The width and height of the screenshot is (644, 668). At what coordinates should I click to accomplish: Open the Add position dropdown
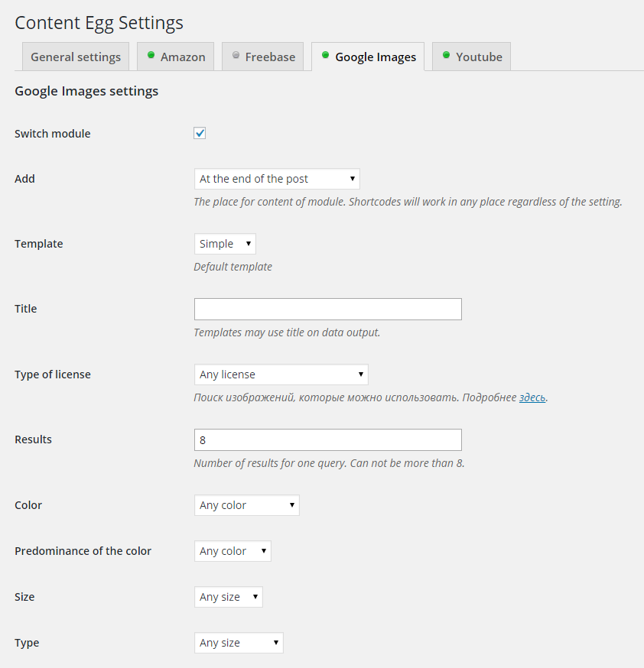(276, 179)
